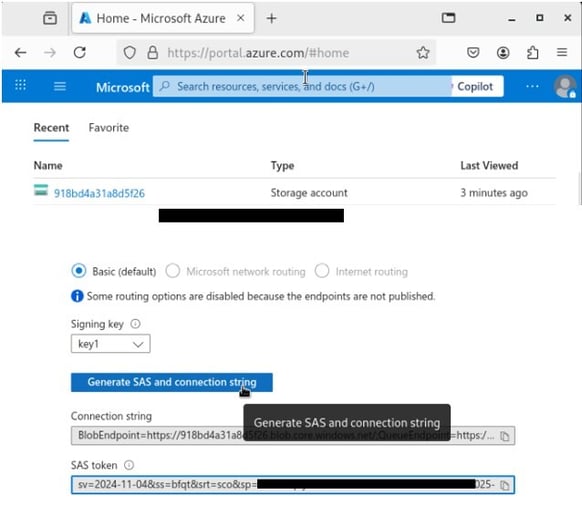Click the Last Viewed column header
Viewport: 582px width, 506px height.
pyautogui.click(x=489, y=166)
